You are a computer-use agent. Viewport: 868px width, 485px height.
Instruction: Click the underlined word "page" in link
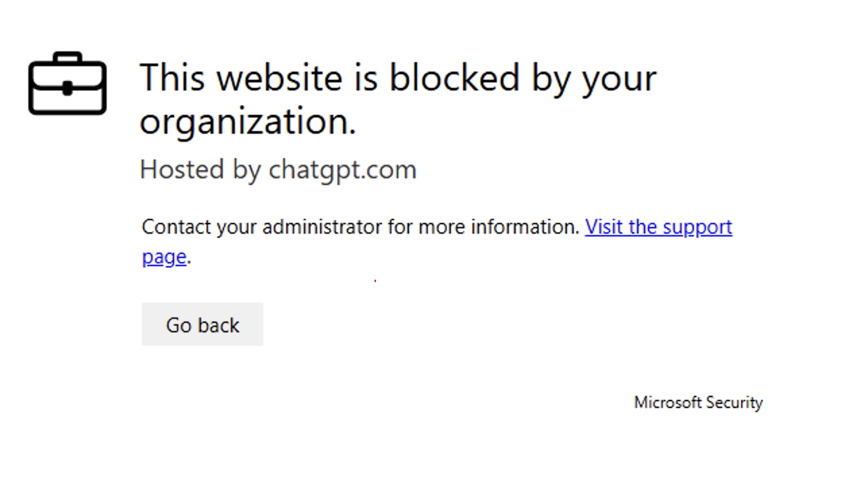click(164, 257)
